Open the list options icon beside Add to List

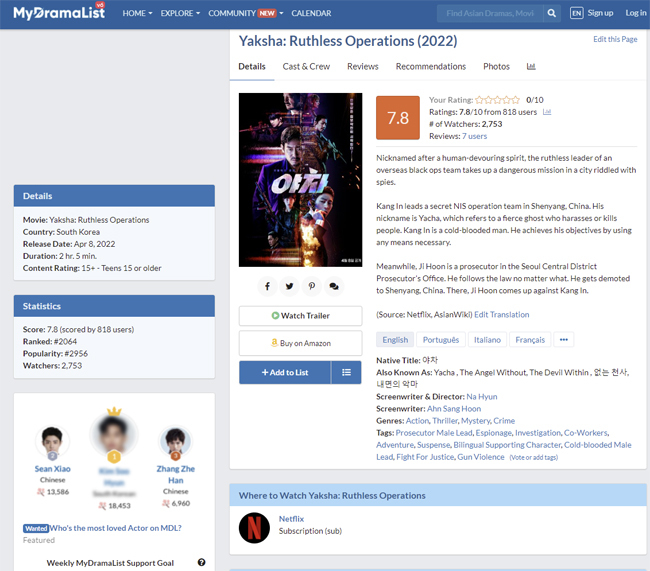pyautogui.click(x=346, y=372)
